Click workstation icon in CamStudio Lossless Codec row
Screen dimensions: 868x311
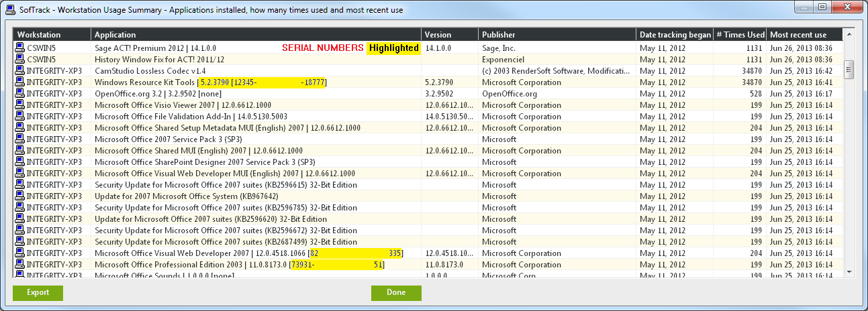[19, 71]
